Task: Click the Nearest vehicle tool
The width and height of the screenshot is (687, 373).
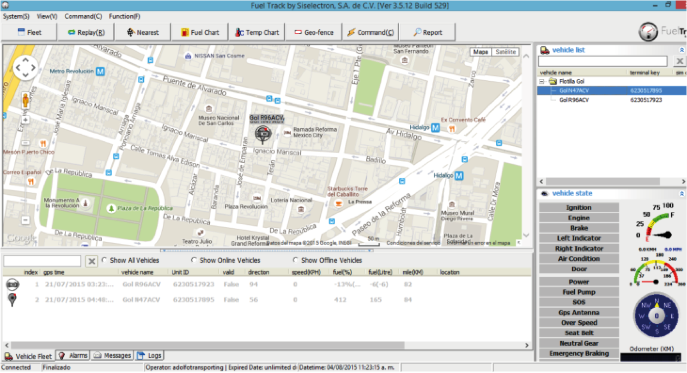Action: 142,32
